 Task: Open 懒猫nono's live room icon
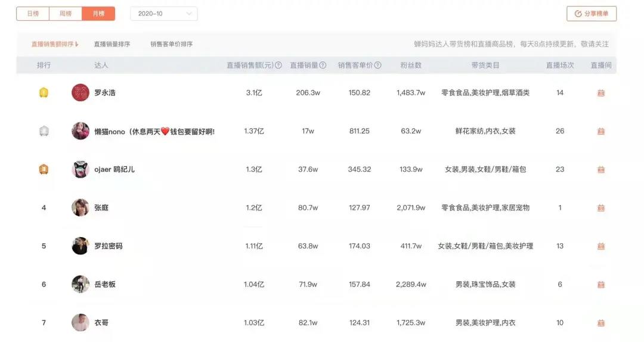tap(601, 132)
